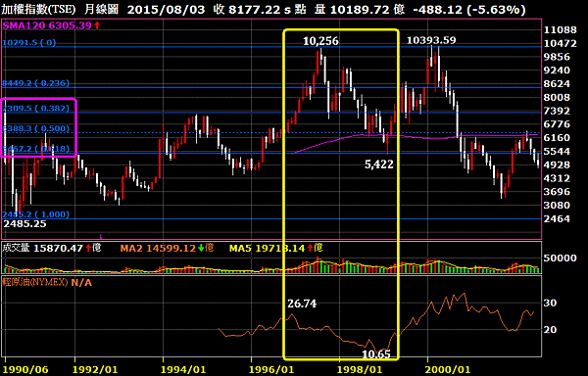Select Fibonacci label 2485.2 (1.000)
Viewport: 588px width, 376px height.
point(36,214)
